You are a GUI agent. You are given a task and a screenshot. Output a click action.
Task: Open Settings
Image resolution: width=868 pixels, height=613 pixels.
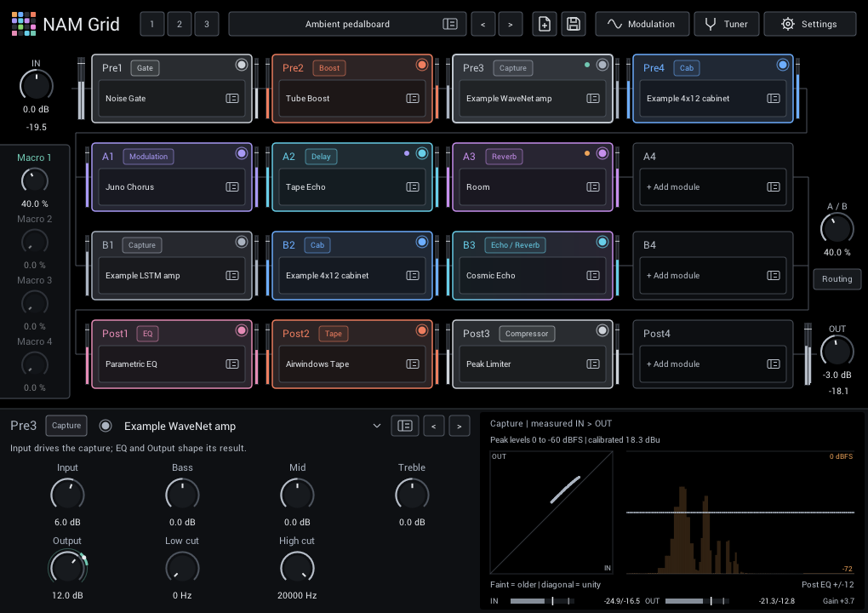(x=810, y=24)
